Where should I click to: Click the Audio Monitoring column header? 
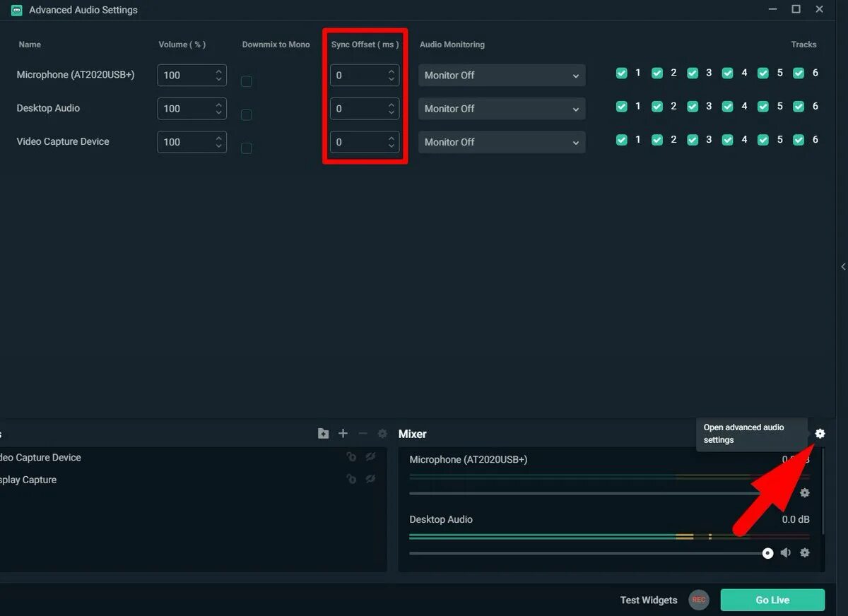(452, 45)
